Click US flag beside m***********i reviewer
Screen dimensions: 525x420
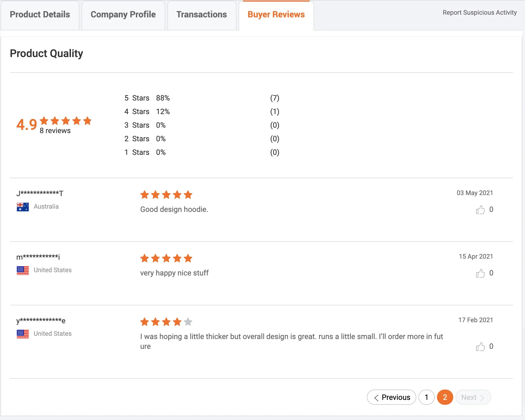click(23, 270)
